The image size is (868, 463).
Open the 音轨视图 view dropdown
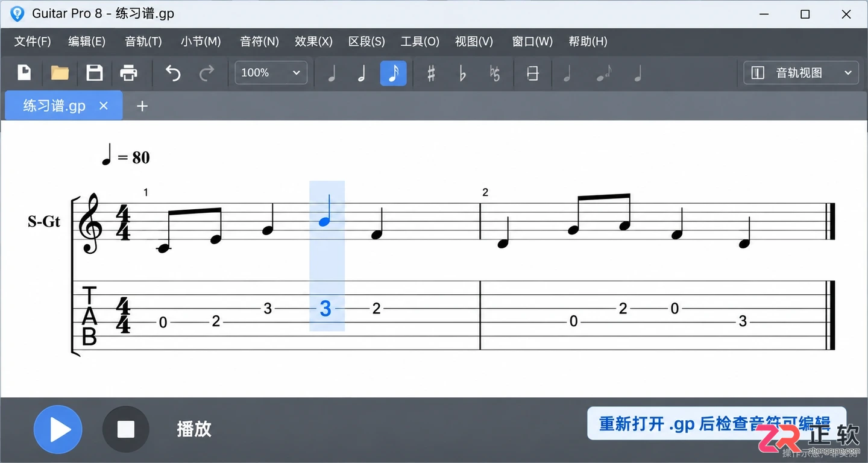tap(801, 73)
